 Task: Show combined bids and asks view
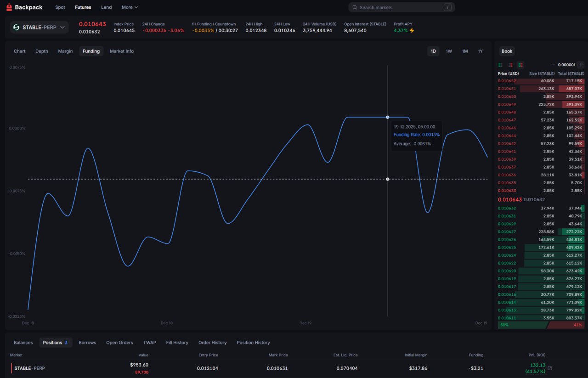pos(520,65)
